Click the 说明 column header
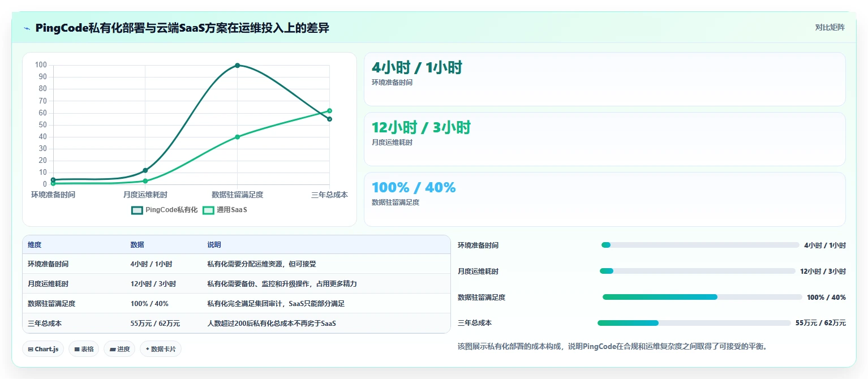 click(214, 245)
